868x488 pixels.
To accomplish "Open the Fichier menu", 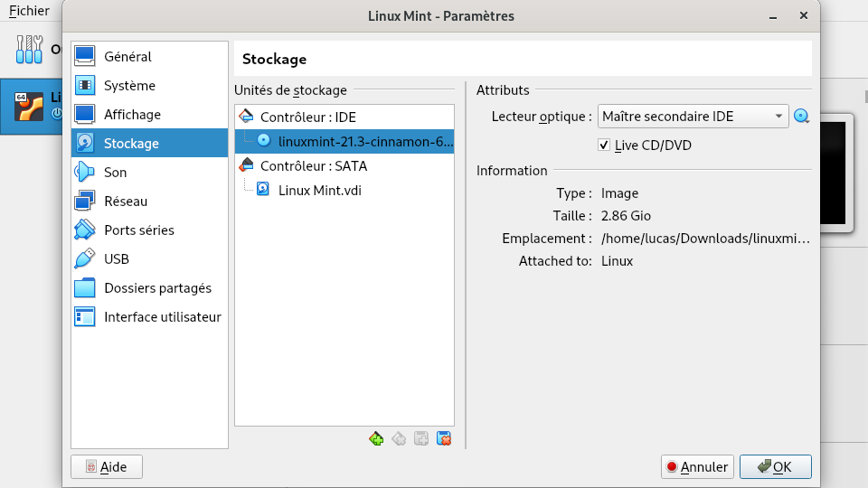I will pyautogui.click(x=29, y=12).
